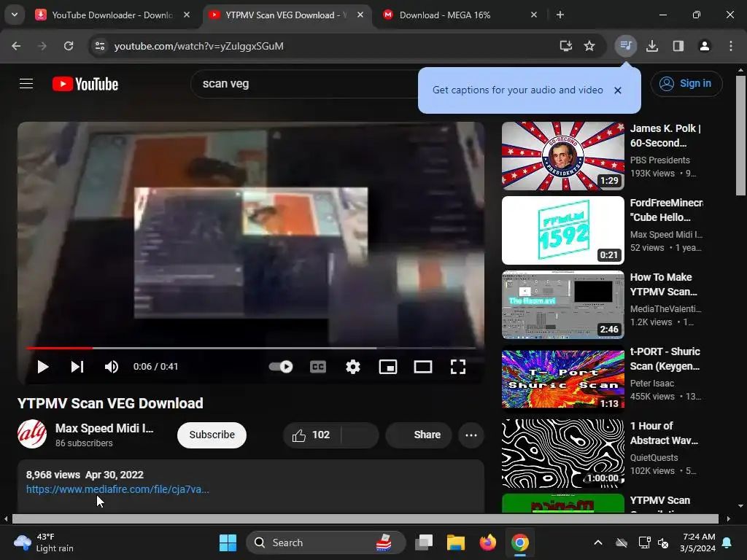Go forward to the next page
Image resolution: width=747 pixels, height=560 pixels.
[x=42, y=46]
